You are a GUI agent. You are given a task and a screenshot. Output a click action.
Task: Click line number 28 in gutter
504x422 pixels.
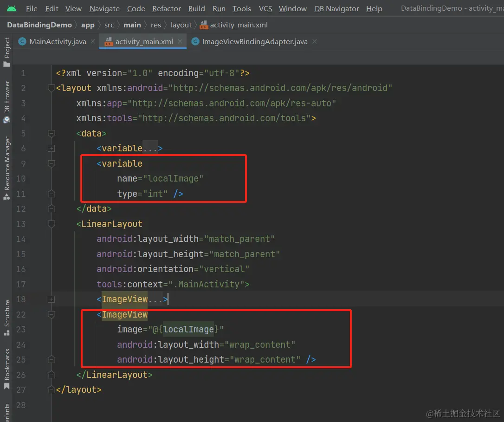(x=21, y=405)
